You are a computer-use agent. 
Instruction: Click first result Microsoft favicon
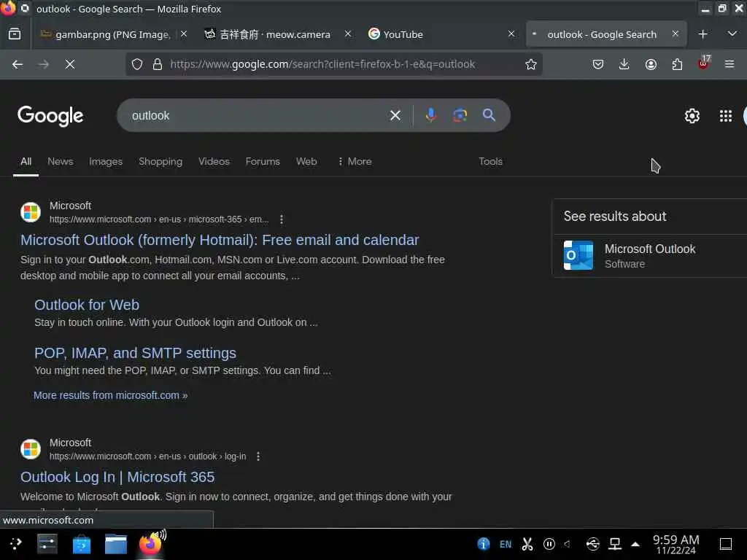coord(31,212)
